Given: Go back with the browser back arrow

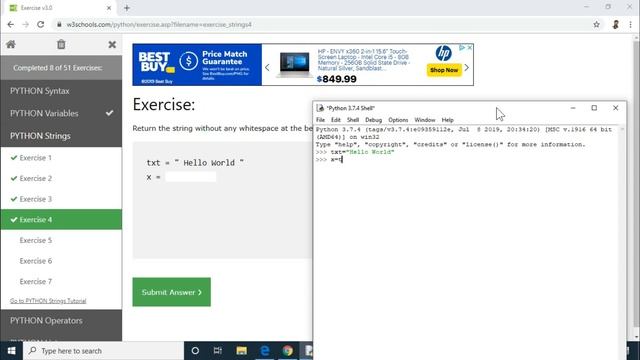Looking at the screenshot, I should coord(11,24).
